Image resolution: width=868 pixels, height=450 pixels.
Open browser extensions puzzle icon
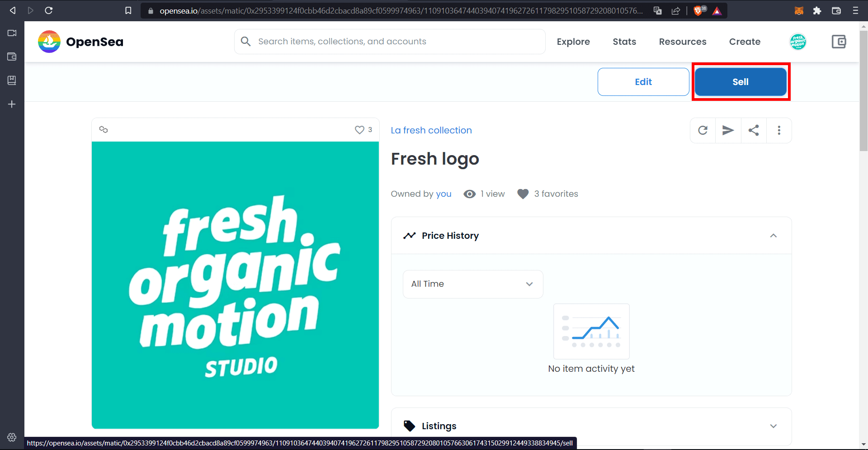pyautogui.click(x=817, y=10)
